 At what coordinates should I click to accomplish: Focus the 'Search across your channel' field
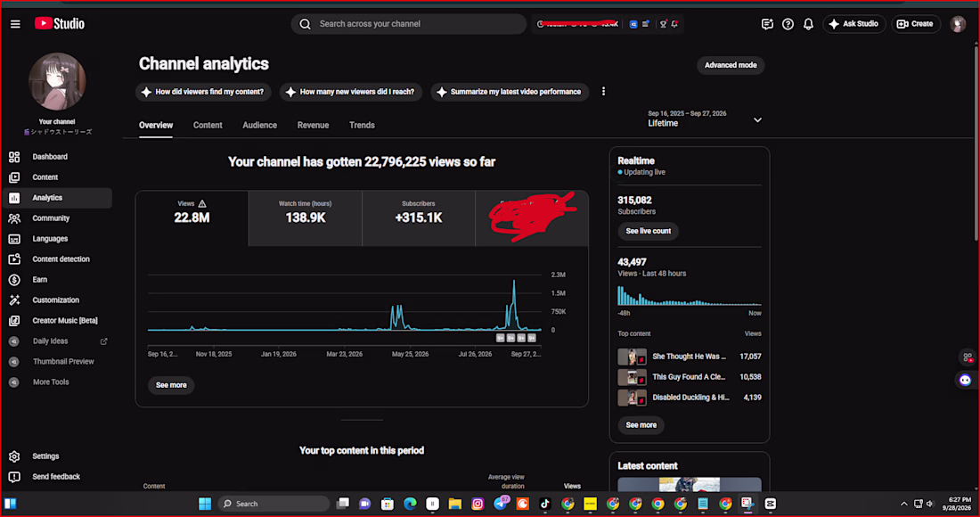click(409, 24)
